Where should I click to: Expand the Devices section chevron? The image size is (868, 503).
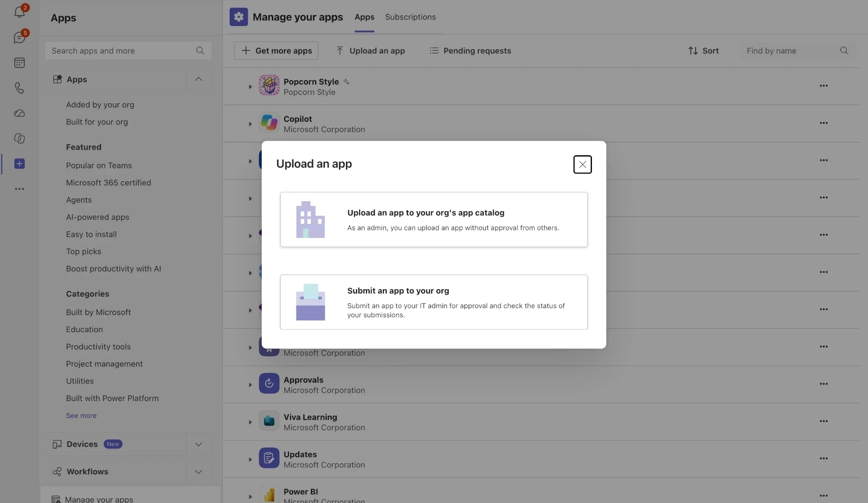click(199, 444)
